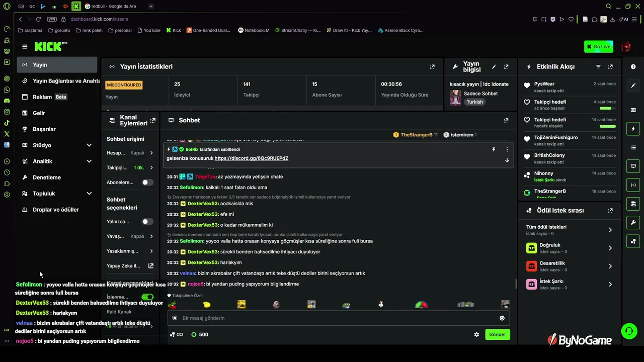Pop out the Ödül istek sırası panel
The image size is (644, 362).
pyautogui.click(x=610, y=211)
